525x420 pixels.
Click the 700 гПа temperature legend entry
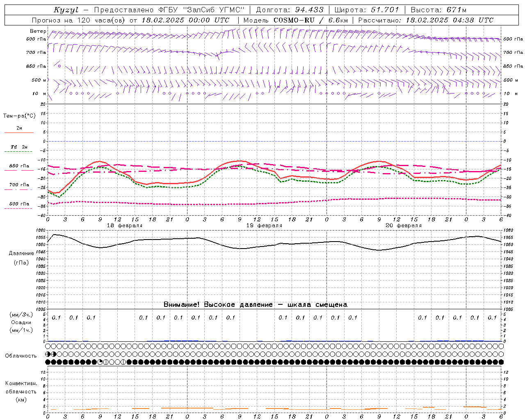pos(19,185)
